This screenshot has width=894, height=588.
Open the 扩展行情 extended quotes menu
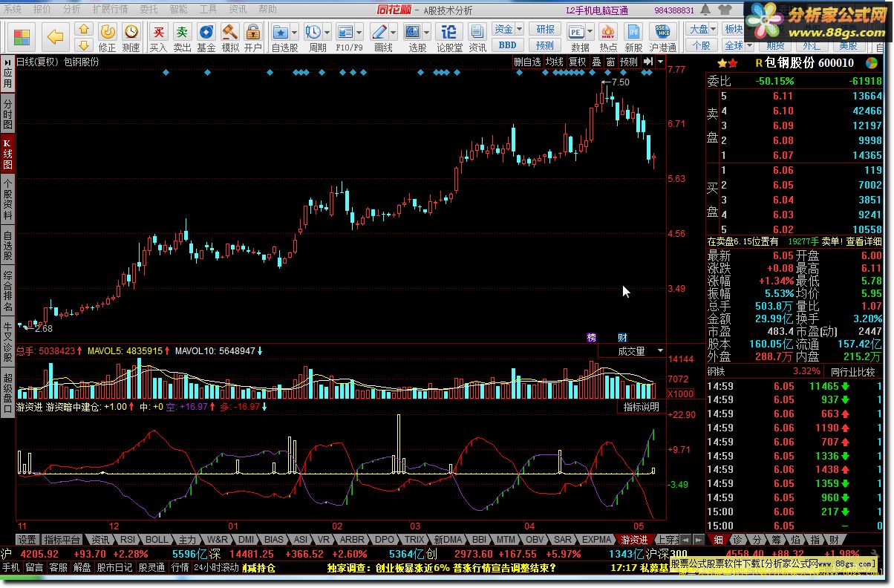tap(110, 10)
